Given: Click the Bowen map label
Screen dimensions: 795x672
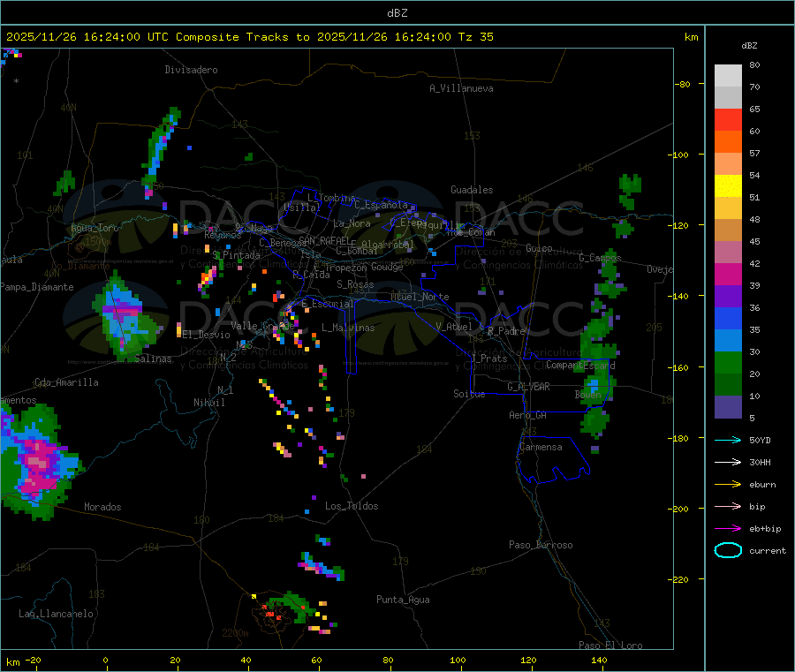Looking at the screenshot, I should pyautogui.click(x=587, y=395).
